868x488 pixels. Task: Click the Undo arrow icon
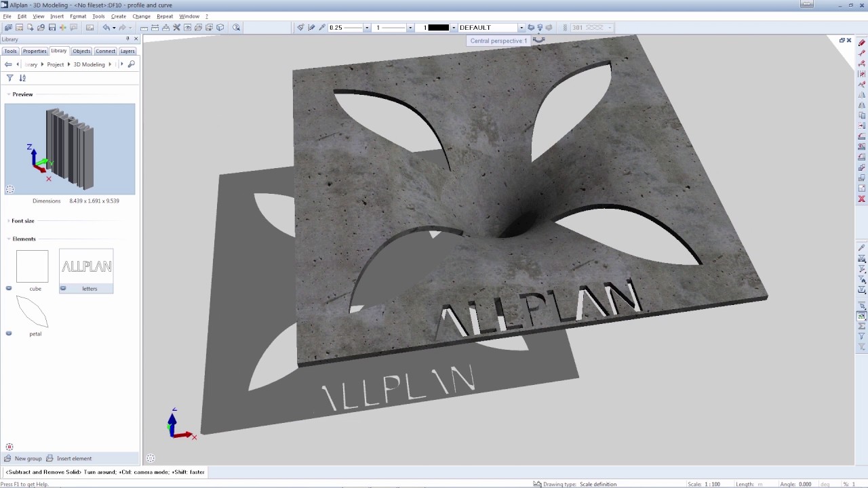coord(106,28)
